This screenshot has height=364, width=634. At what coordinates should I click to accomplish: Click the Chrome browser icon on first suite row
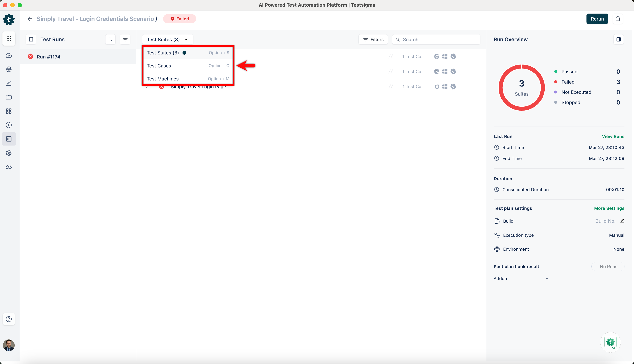click(437, 56)
